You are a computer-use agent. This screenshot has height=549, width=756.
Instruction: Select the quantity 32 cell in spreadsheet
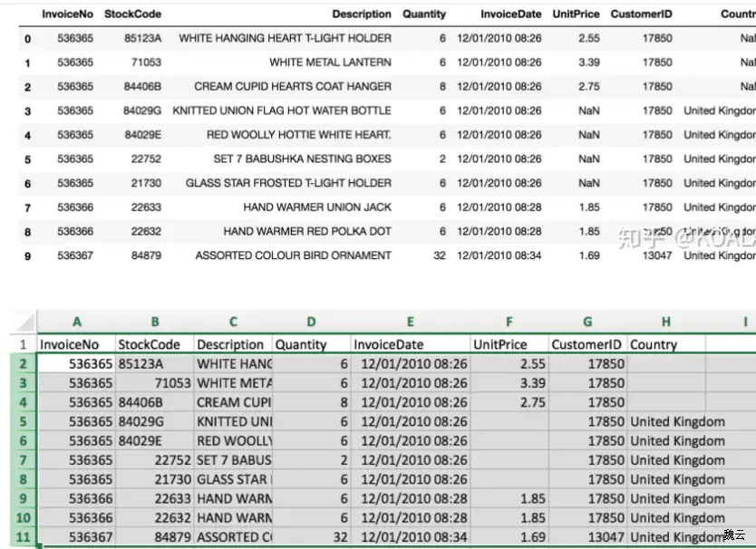(x=312, y=537)
